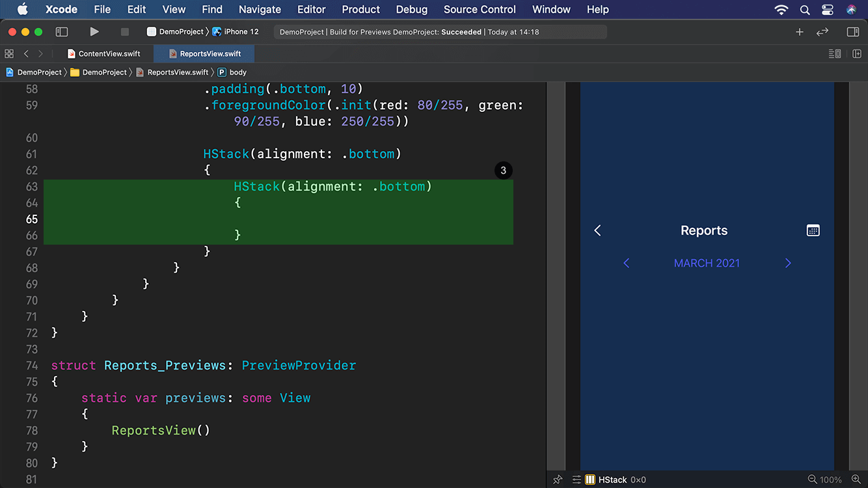Open the Editor menu
Viewport: 868px width, 488px height.
312,9
